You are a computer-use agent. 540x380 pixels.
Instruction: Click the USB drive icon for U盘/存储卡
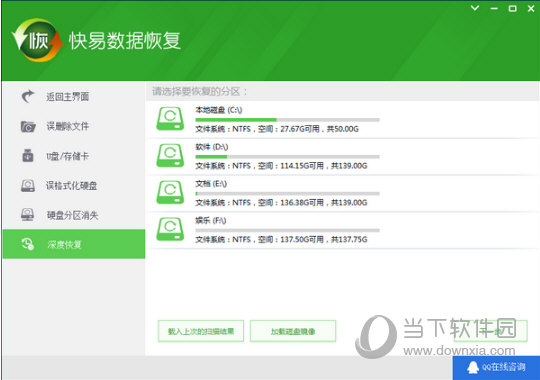tap(28, 156)
